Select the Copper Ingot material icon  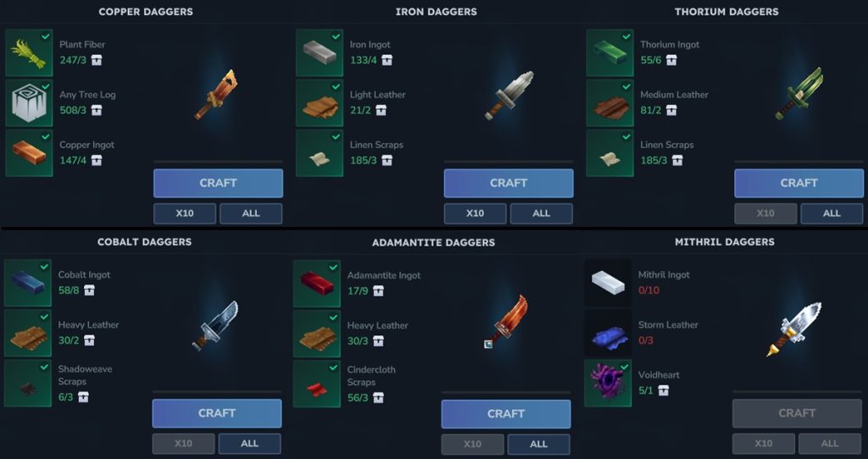pyautogui.click(x=29, y=153)
